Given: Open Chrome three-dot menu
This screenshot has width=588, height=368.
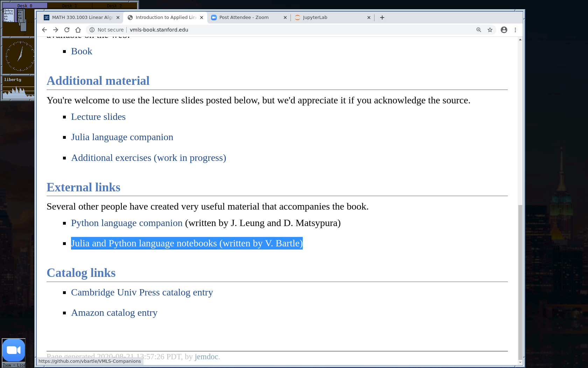Looking at the screenshot, I should (515, 30).
